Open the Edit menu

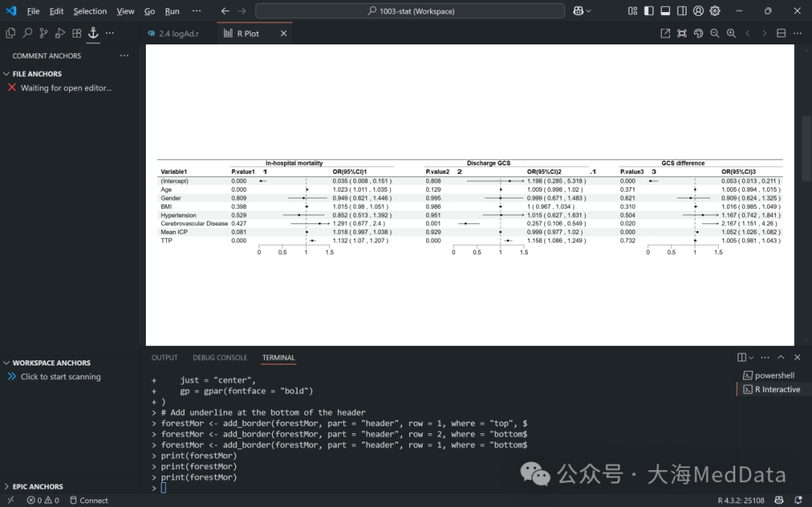tap(56, 11)
